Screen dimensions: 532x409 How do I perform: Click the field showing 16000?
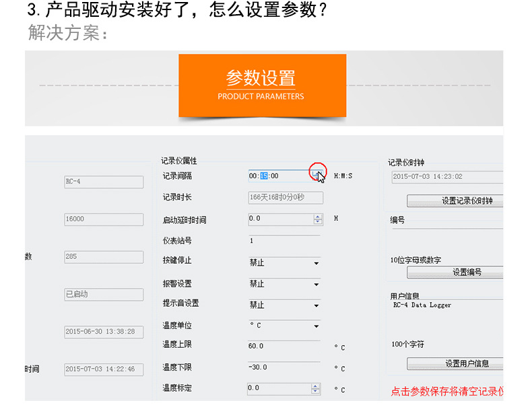point(104,219)
